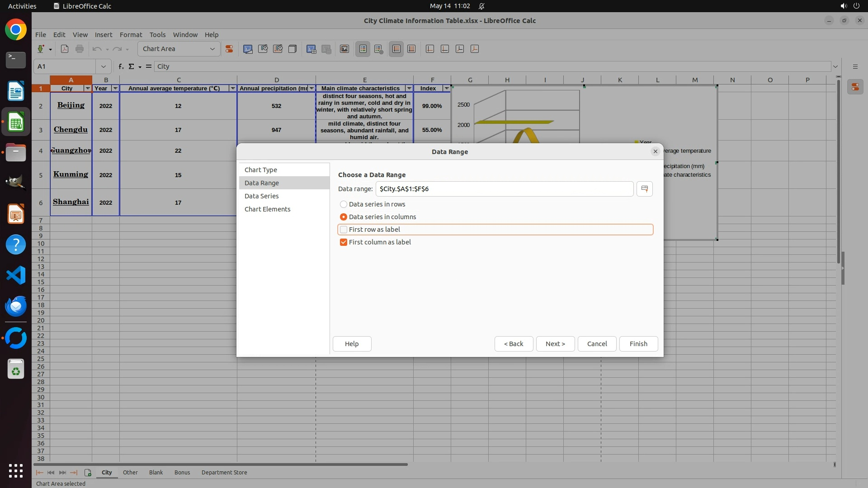Image resolution: width=868 pixels, height=488 pixels.
Task: Select Data series in rows
Action: 344,204
